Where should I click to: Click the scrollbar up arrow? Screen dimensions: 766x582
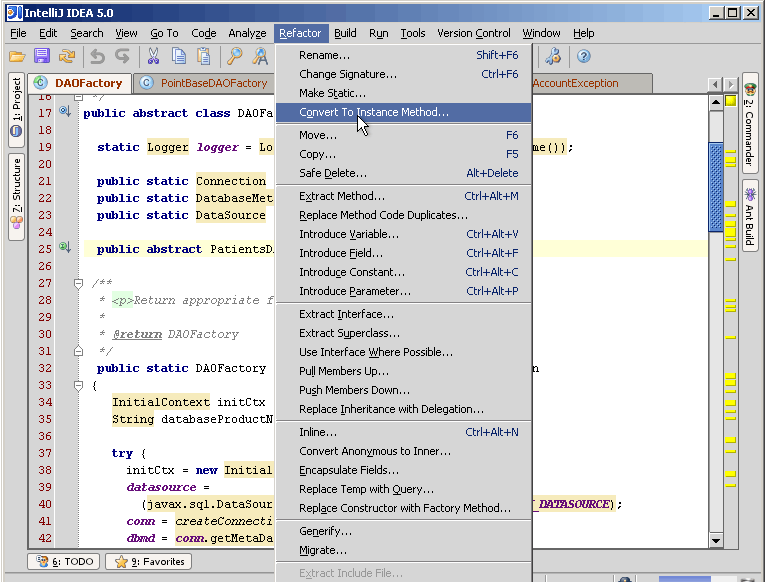pos(716,103)
